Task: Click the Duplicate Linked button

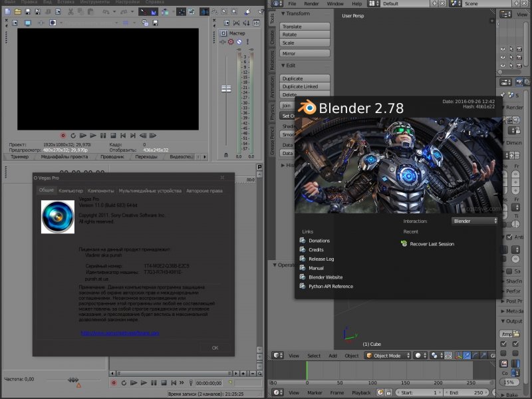Action: 305,86
